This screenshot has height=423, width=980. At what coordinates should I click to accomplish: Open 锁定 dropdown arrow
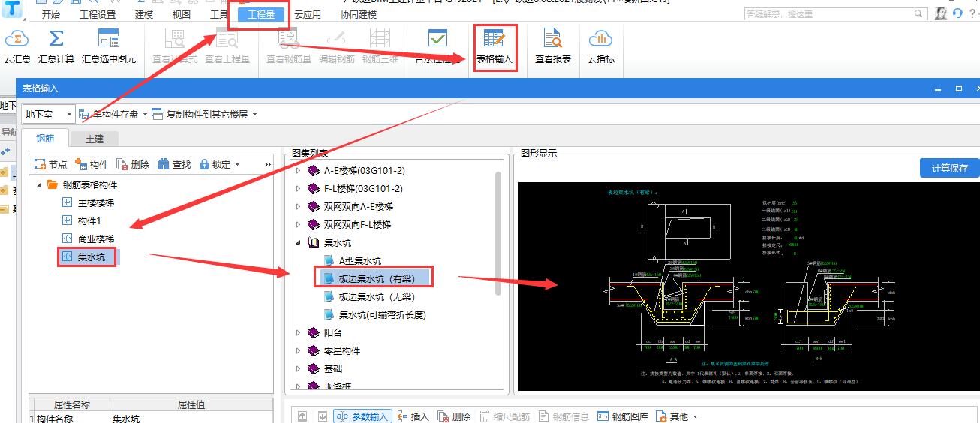237,165
